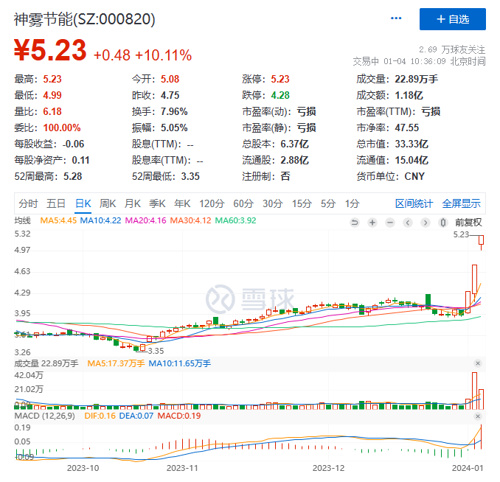Image resolution: width=500 pixels, height=482 pixels.
Task: Click the tallest volume bar 42.04万
Action: 474,391
